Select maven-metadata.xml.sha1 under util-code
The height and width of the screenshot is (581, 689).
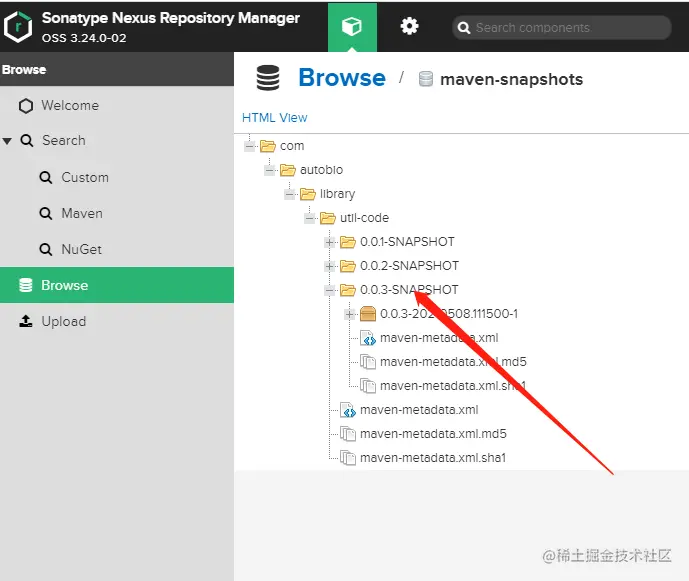(x=433, y=458)
